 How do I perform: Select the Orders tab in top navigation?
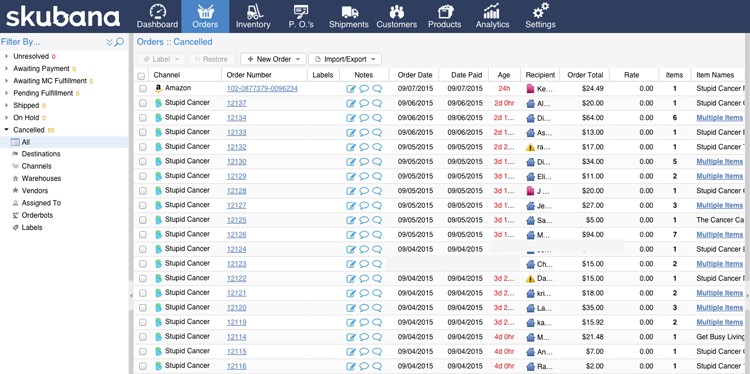(205, 16)
